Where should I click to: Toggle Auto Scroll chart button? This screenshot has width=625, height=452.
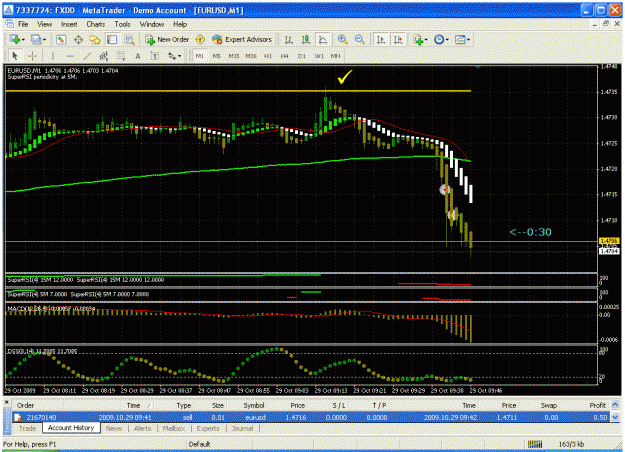381,39
